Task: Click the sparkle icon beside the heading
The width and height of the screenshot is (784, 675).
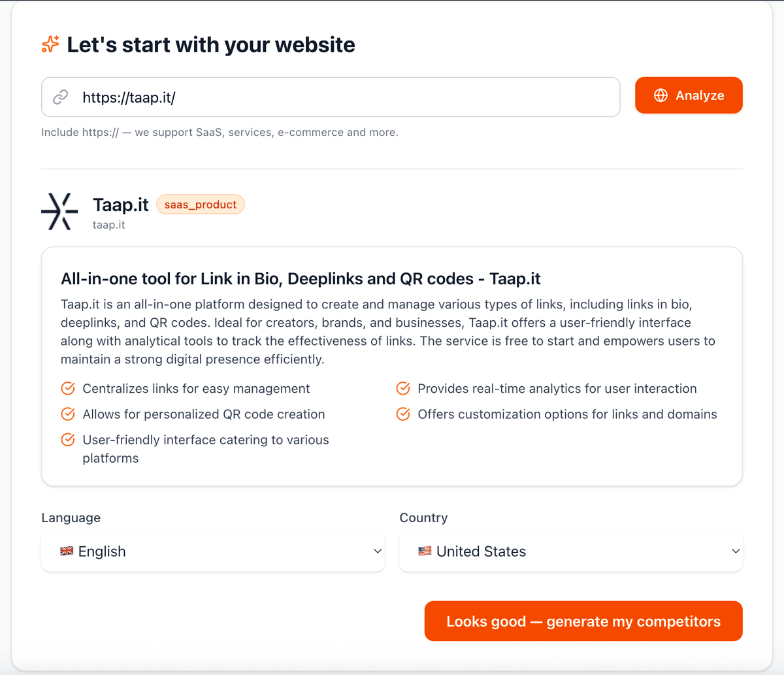Action: point(50,44)
